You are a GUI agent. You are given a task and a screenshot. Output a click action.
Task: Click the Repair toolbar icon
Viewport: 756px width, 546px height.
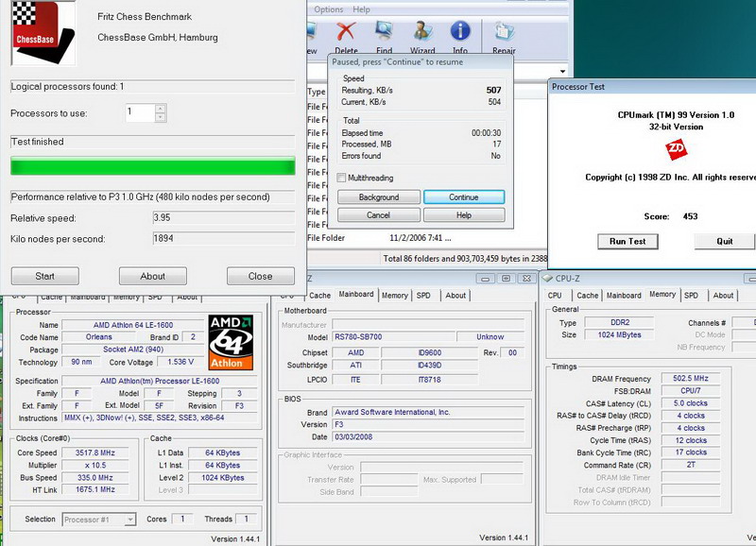click(504, 32)
